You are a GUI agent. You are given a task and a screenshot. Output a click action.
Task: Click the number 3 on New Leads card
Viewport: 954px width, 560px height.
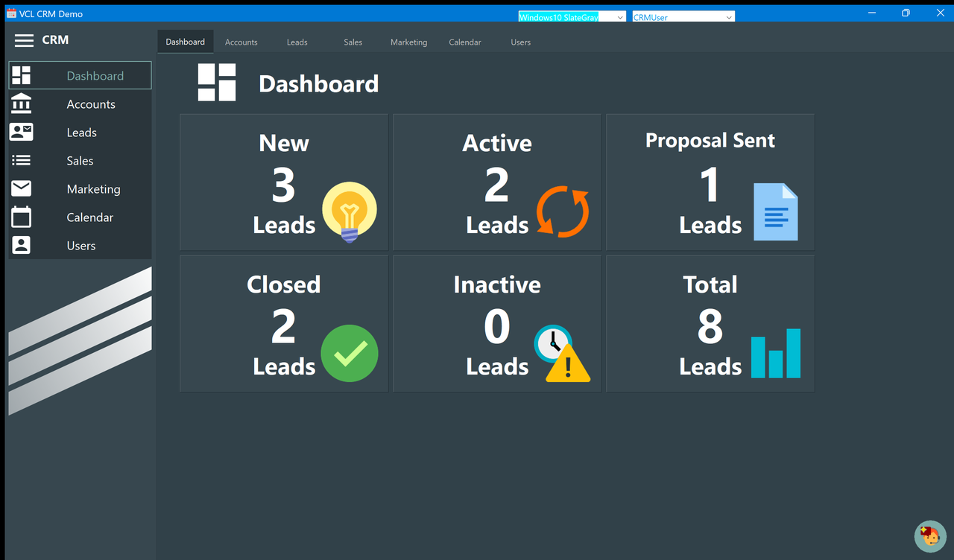(283, 185)
